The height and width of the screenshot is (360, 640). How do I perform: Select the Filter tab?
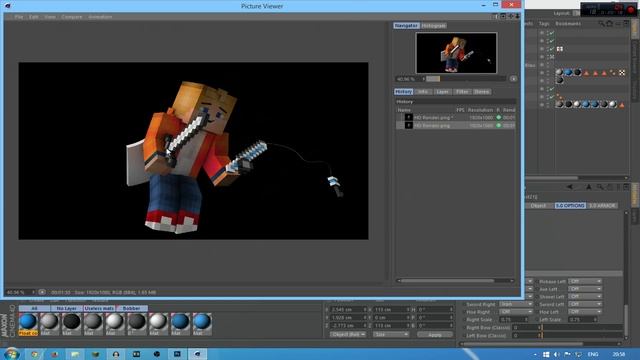pyautogui.click(x=462, y=91)
